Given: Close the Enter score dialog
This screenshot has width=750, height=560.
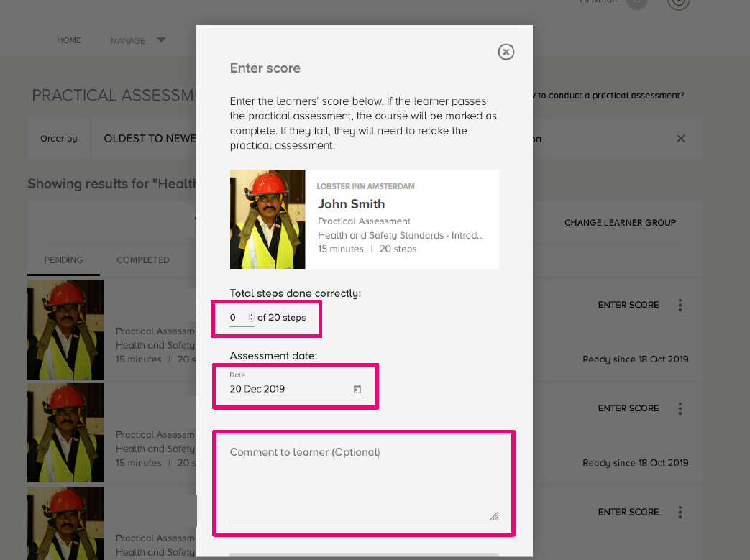Looking at the screenshot, I should pyautogui.click(x=506, y=52).
